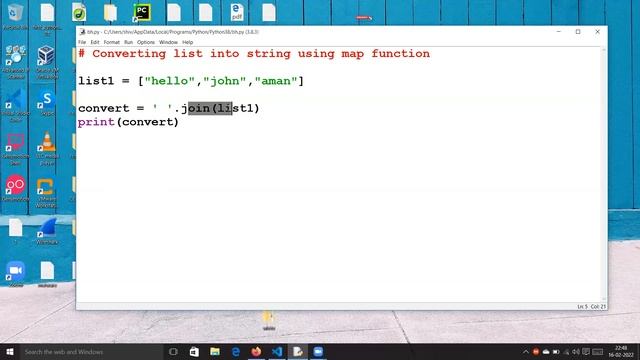Open the Run menu in IDLE
Screen dimensions: 640x360
coord(128,42)
